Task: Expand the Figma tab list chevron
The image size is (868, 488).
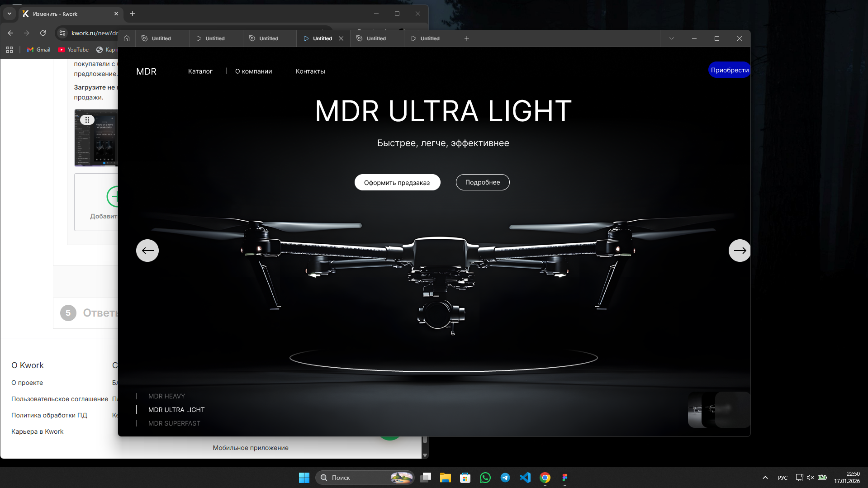Action: click(x=672, y=38)
